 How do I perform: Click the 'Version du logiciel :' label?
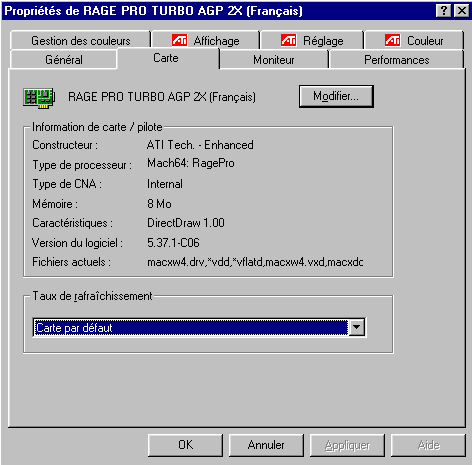77,243
